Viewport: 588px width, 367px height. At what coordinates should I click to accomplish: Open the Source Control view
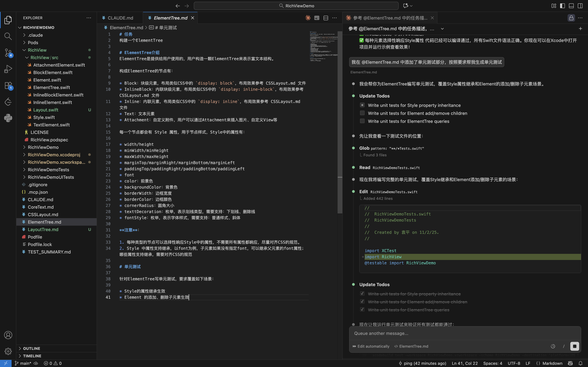click(8, 53)
